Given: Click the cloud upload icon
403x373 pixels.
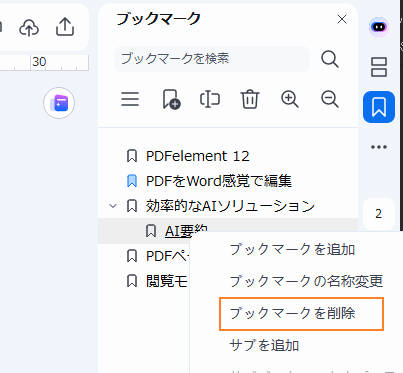Looking at the screenshot, I should pyautogui.click(x=29, y=27).
